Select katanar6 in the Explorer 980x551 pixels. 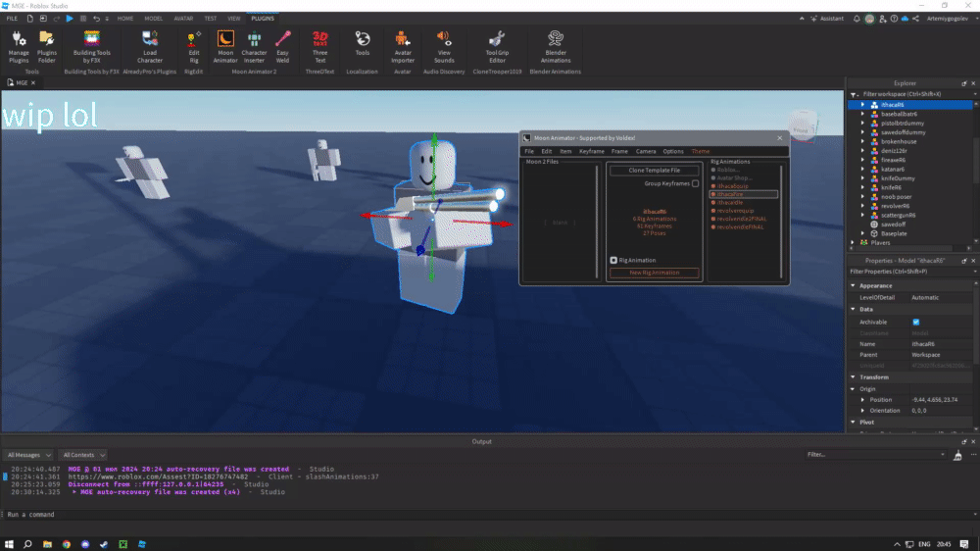[893, 169]
